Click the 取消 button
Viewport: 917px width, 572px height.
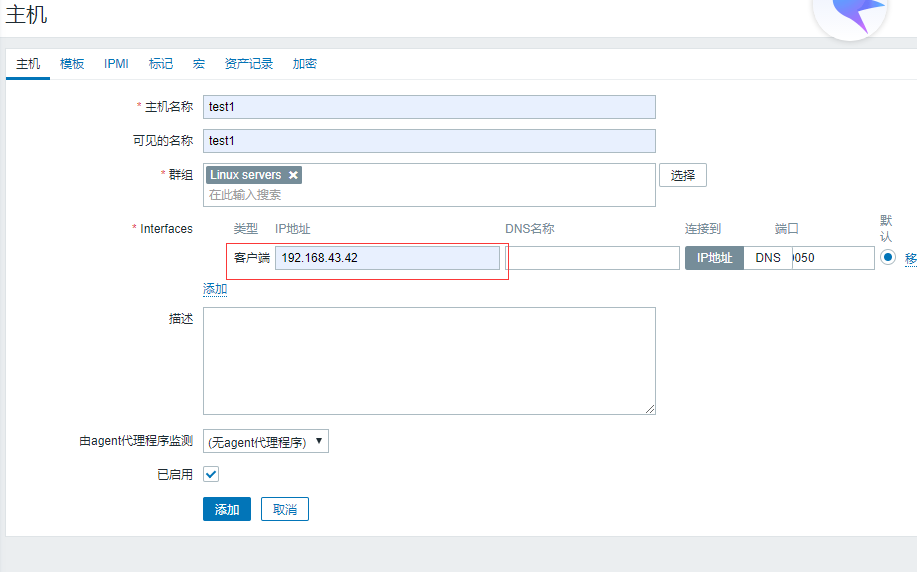tap(285, 509)
